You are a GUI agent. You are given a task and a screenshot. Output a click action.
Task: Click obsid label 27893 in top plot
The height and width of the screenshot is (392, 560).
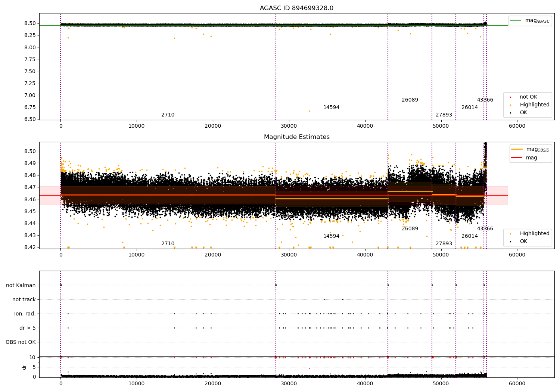coord(444,115)
